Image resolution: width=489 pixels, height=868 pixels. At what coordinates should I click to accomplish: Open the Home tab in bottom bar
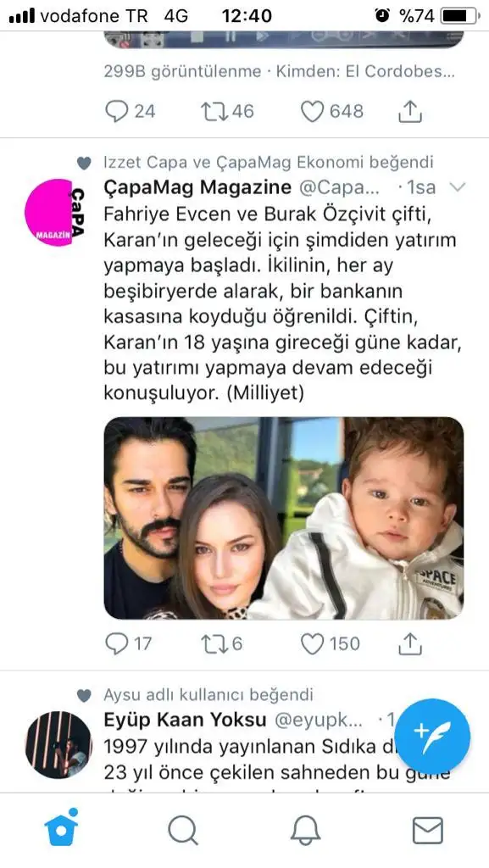coord(61,827)
